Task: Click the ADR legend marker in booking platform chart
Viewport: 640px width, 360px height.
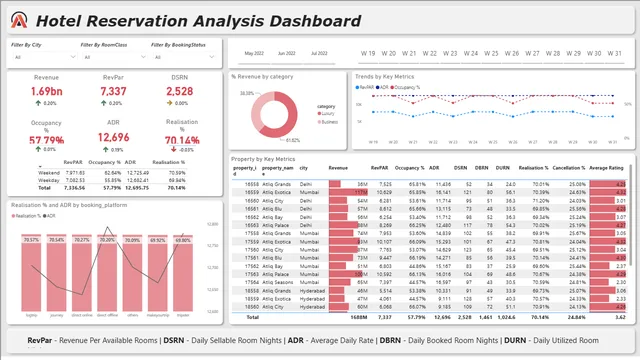Action: 44,216
